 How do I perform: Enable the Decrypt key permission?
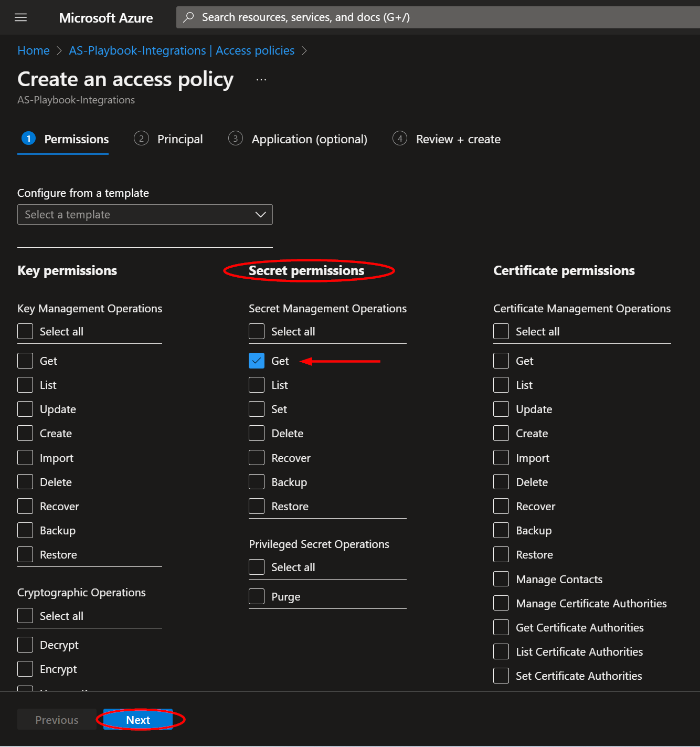pyautogui.click(x=25, y=645)
